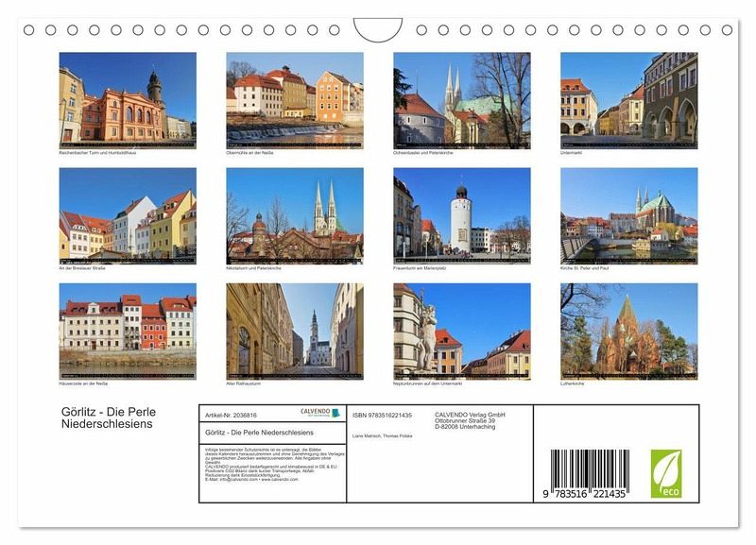
Task: Click the caption Untermarkt
Action: (x=572, y=153)
